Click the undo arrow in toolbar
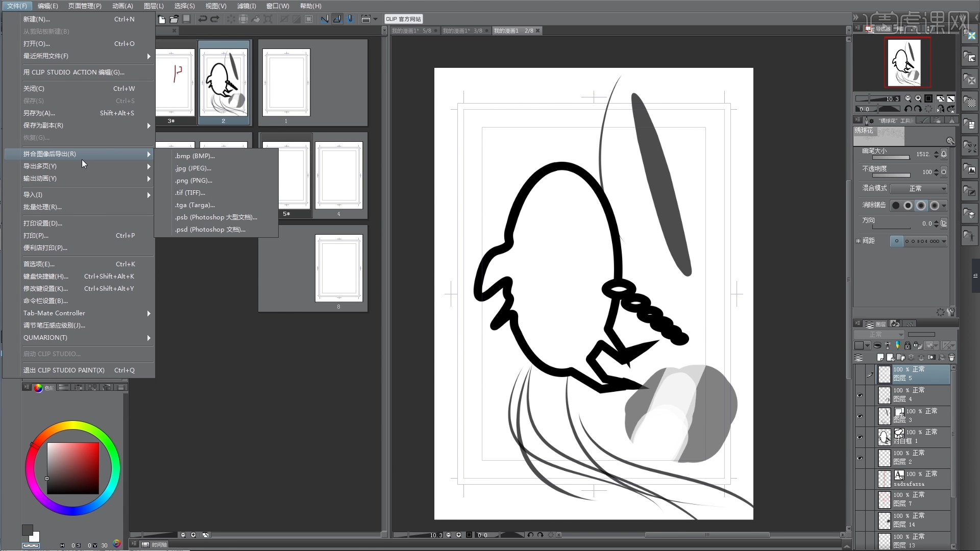Image resolution: width=980 pixels, height=551 pixels. [x=203, y=19]
